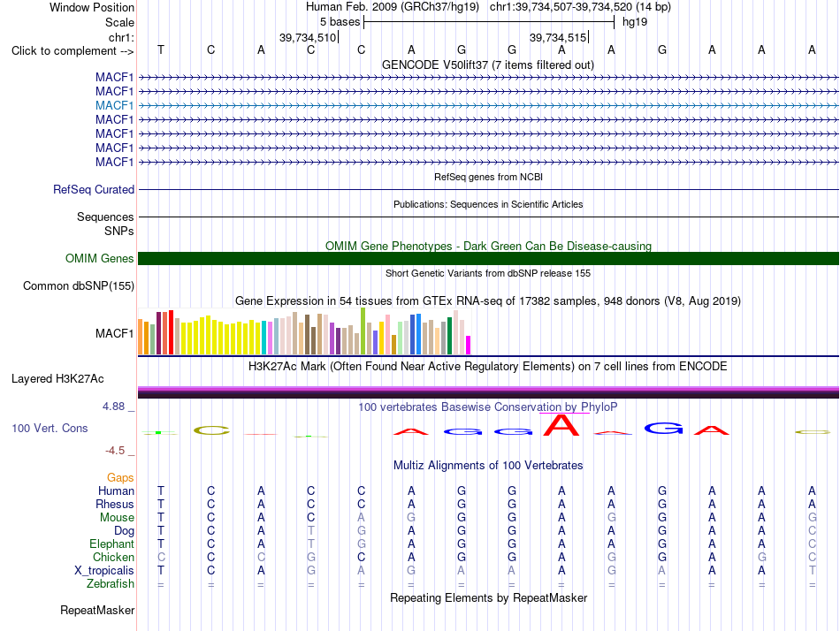840x631 pixels.
Task: Click the orange Gaps label
Action: click(x=120, y=477)
